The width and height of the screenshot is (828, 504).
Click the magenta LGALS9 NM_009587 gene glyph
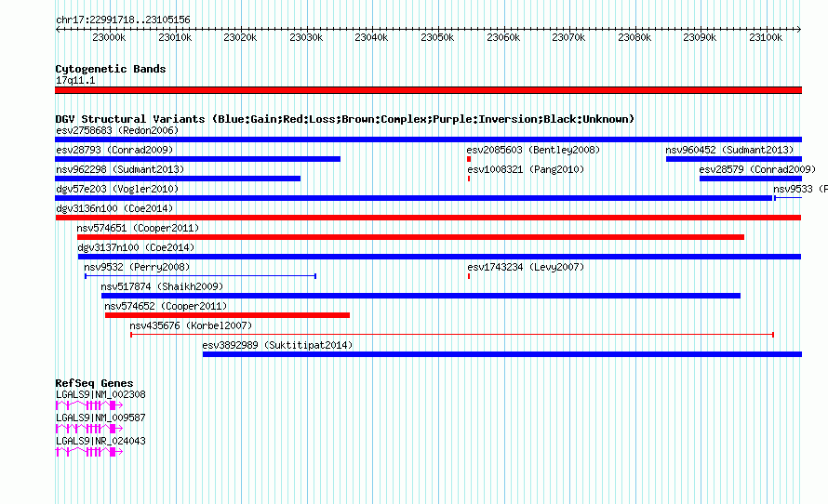tap(89, 429)
